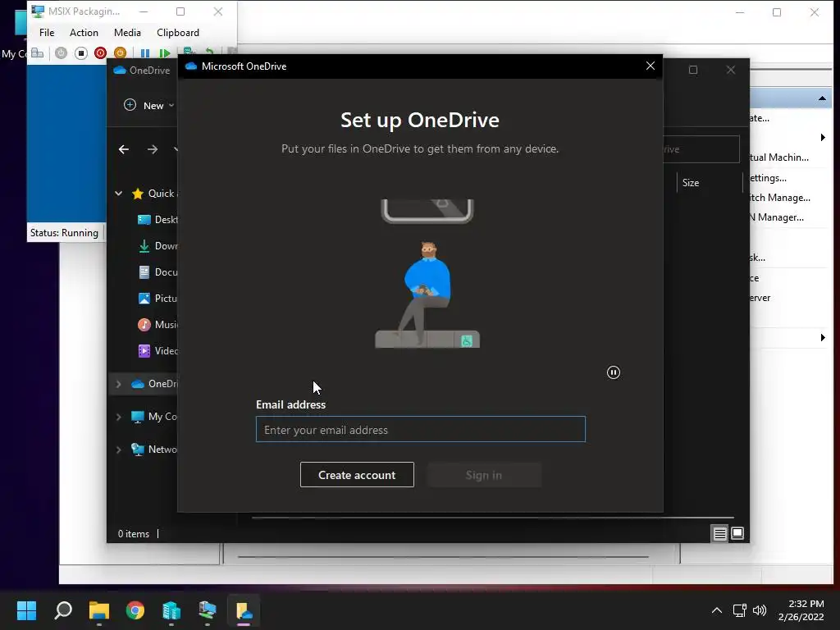Open the lower submenu arrow in Hyper-V Actions pane
Screen dimensions: 840x630
point(822,337)
